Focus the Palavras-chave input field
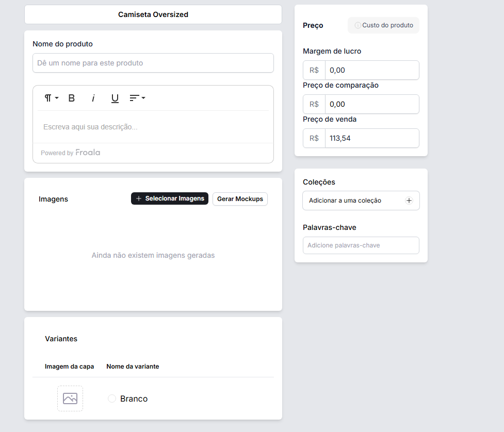504x432 pixels. 361,245
